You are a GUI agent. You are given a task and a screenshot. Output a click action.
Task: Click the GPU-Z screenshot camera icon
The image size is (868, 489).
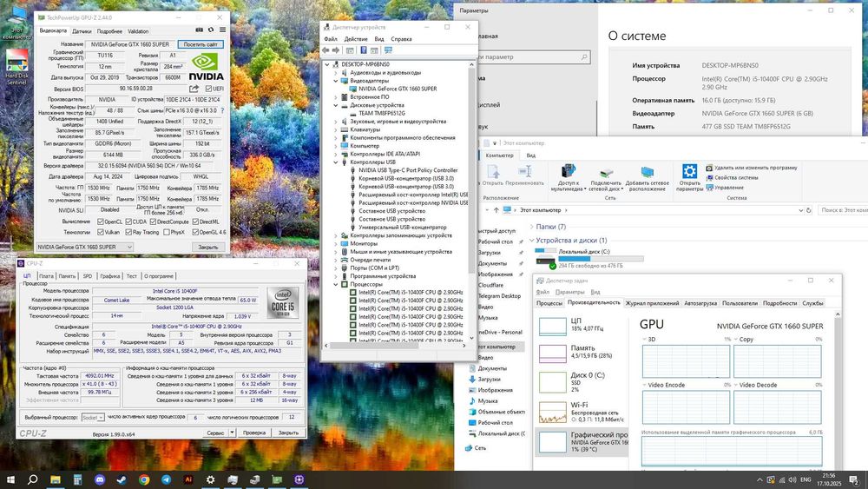point(200,30)
